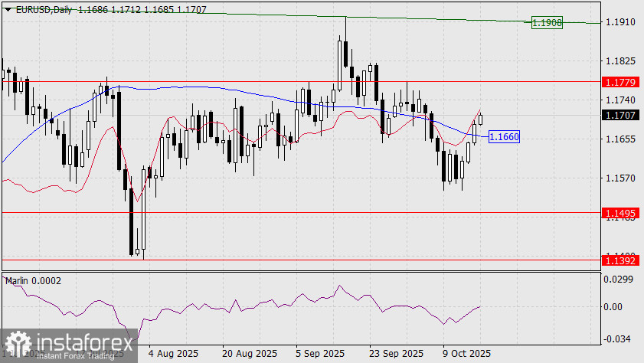Click the 0.00 oscillator scale value
This screenshot has width=644, height=363.
click(613, 307)
